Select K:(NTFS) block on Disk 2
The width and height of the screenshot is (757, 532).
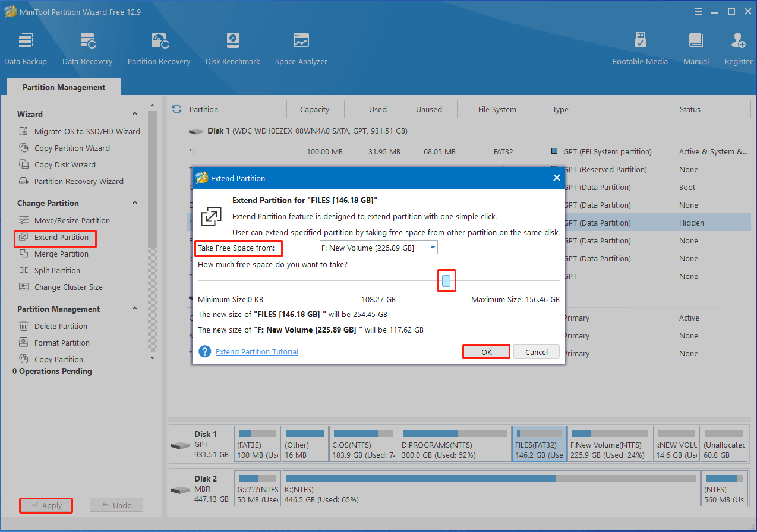click(491, 488)
